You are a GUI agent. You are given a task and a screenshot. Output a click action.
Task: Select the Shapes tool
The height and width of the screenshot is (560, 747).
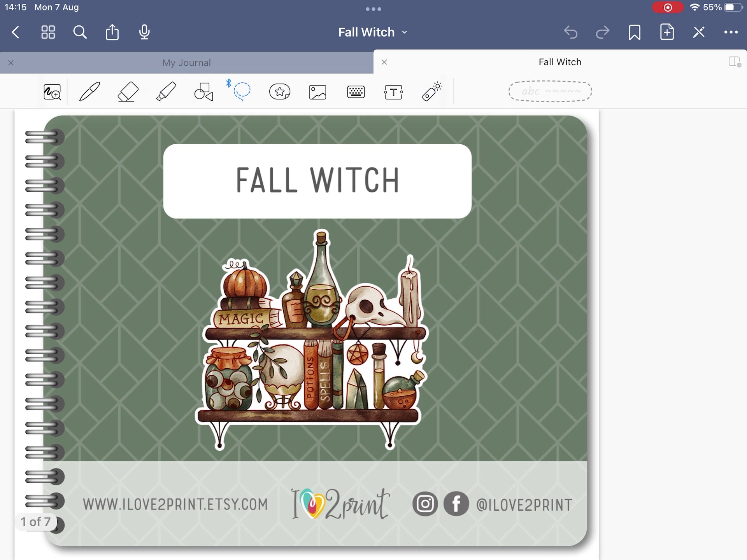coord(204,92)
